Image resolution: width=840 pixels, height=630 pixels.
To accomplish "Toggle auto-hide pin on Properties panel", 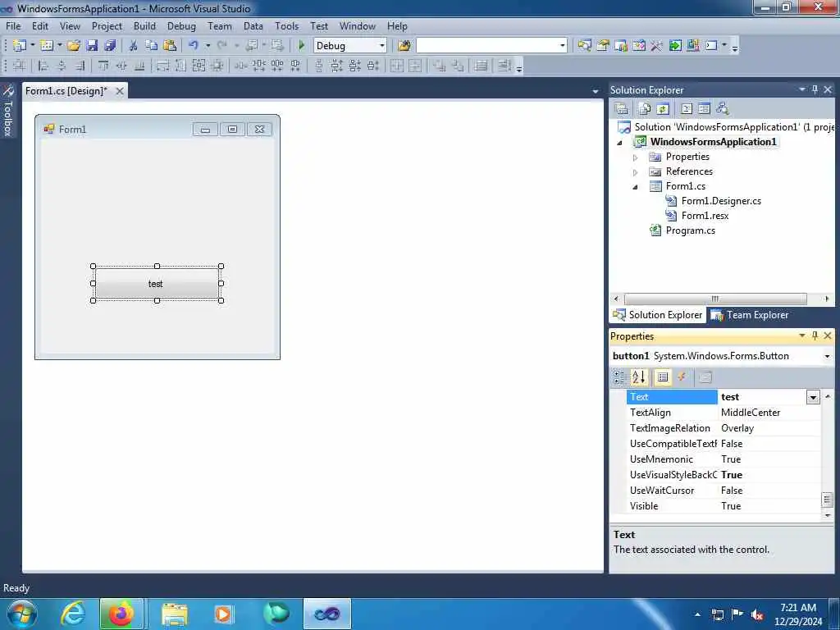I will click(x=815, y=336).
